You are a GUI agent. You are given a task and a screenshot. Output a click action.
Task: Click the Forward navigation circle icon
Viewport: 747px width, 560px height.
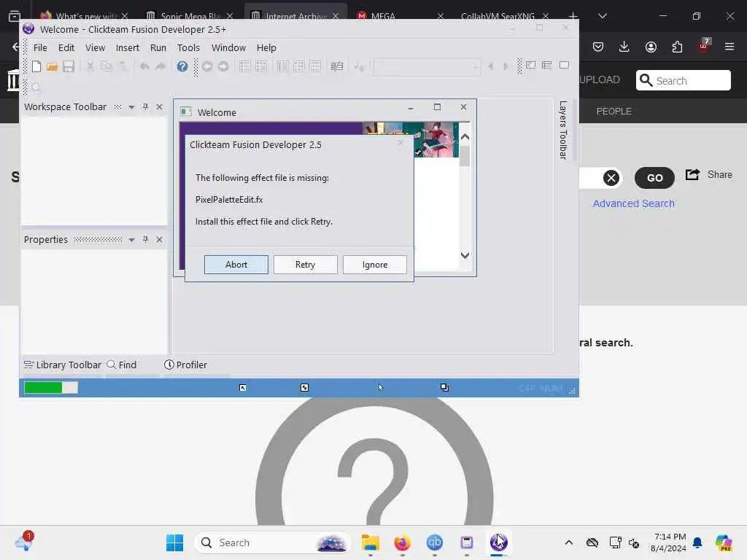tap(223, 66)
